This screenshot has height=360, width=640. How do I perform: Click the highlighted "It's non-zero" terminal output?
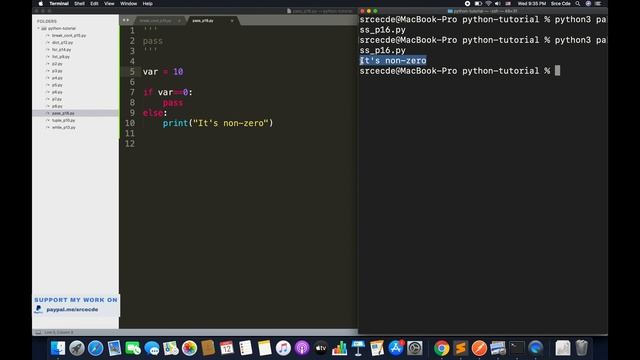coord(393,61)
